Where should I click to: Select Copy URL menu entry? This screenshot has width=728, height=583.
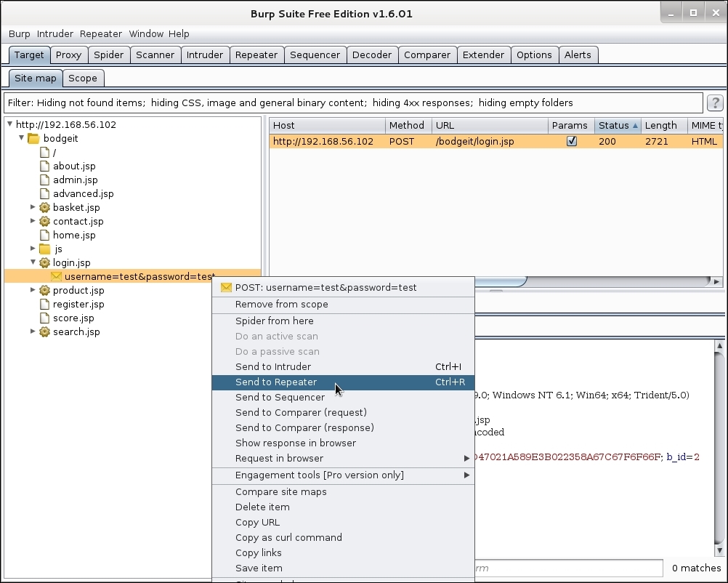coord(343,523)
